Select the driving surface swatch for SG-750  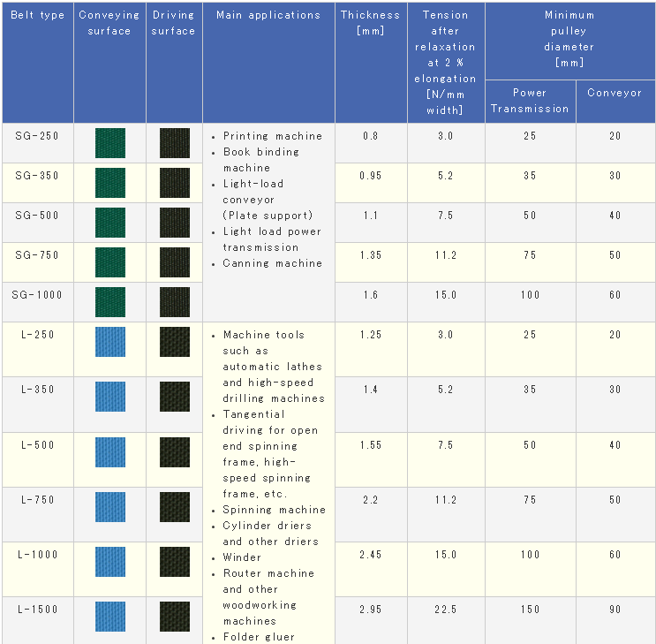click(x=174, y=262)
